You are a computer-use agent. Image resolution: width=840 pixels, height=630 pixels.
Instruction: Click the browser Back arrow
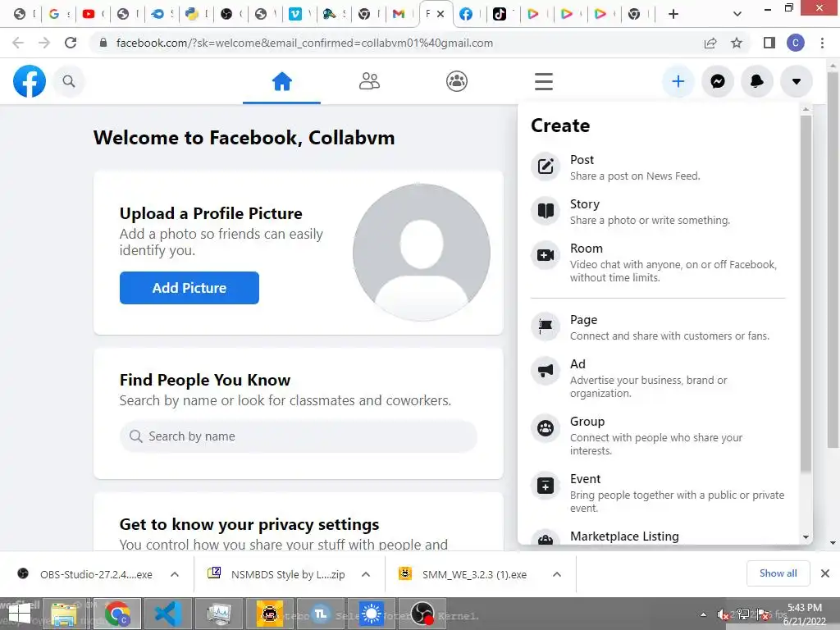pos(18,43)
